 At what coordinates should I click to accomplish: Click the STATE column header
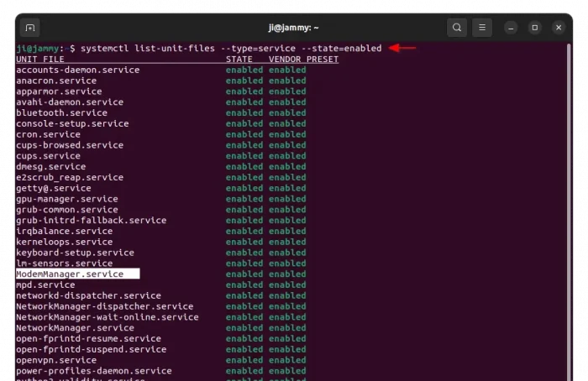[x=239, y=60]
